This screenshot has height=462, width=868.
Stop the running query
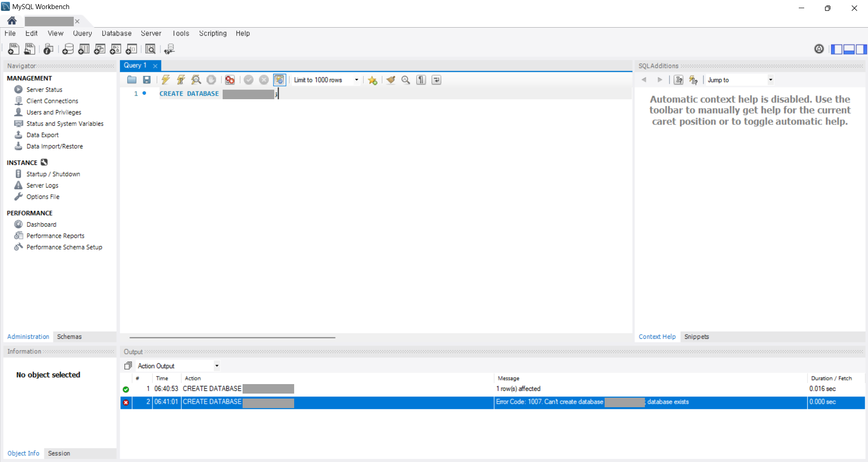tap(211, 80)
